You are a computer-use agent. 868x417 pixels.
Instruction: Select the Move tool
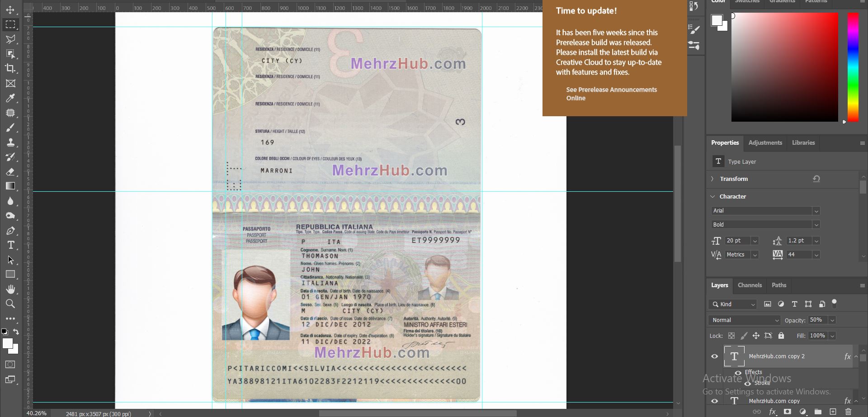pyautogui.click(x=10, y=9)
